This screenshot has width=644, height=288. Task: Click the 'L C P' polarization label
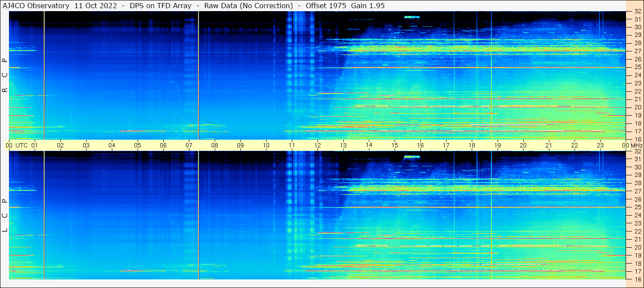[x=5, y=216]
